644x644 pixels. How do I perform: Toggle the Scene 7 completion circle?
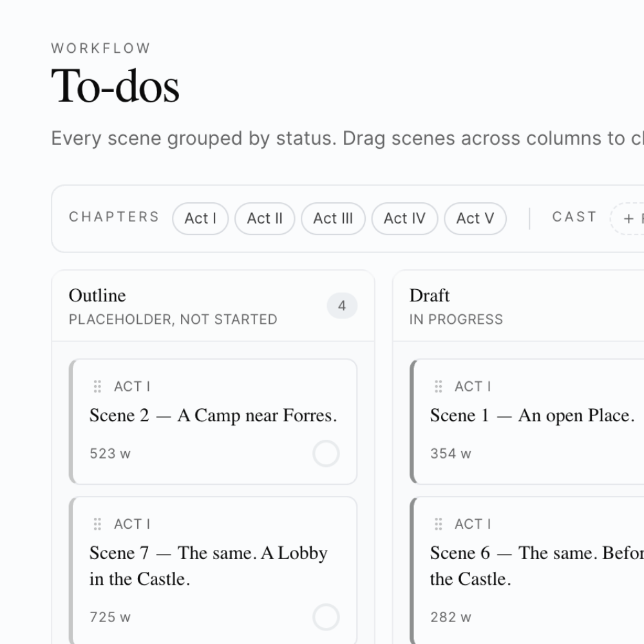tap(326, 617)
